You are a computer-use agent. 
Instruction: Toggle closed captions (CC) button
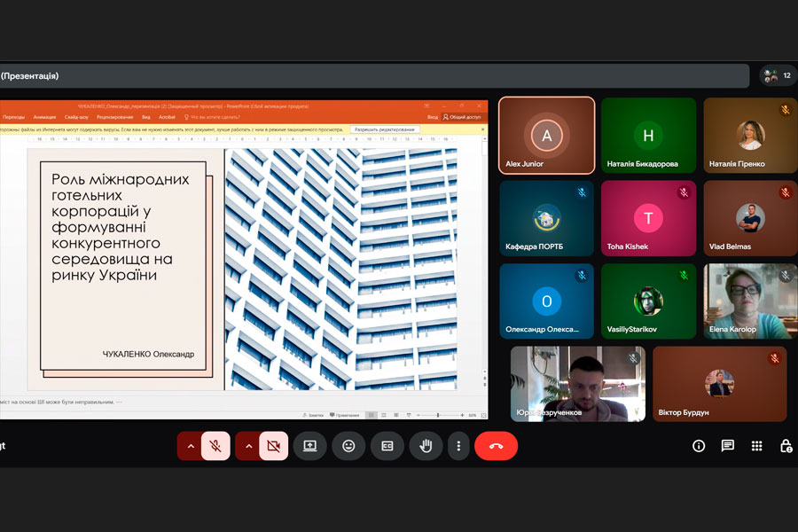387,446
